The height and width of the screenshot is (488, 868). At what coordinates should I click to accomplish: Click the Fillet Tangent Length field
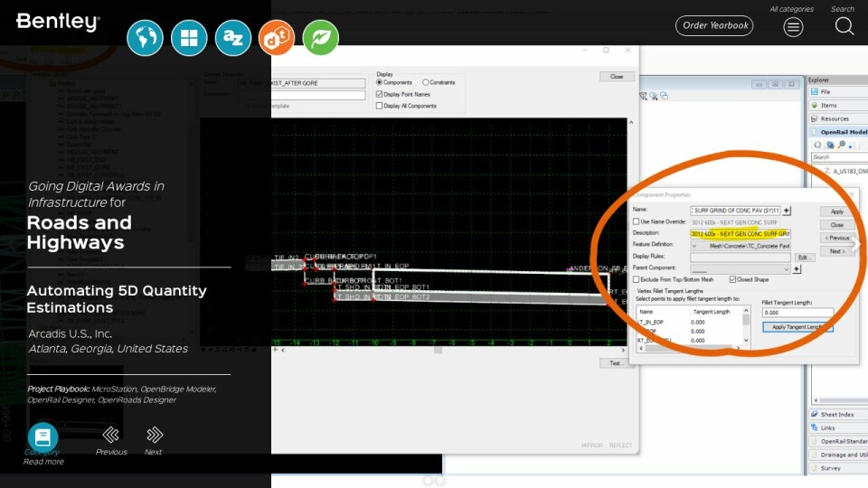tap(797, 313)
